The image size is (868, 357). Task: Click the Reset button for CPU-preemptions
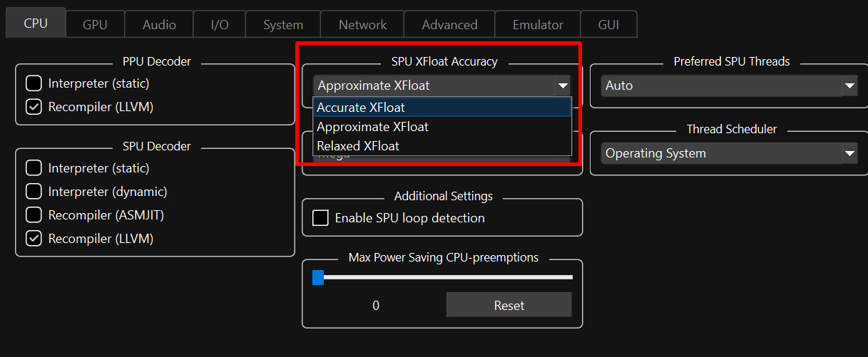(x=509, y=305)
